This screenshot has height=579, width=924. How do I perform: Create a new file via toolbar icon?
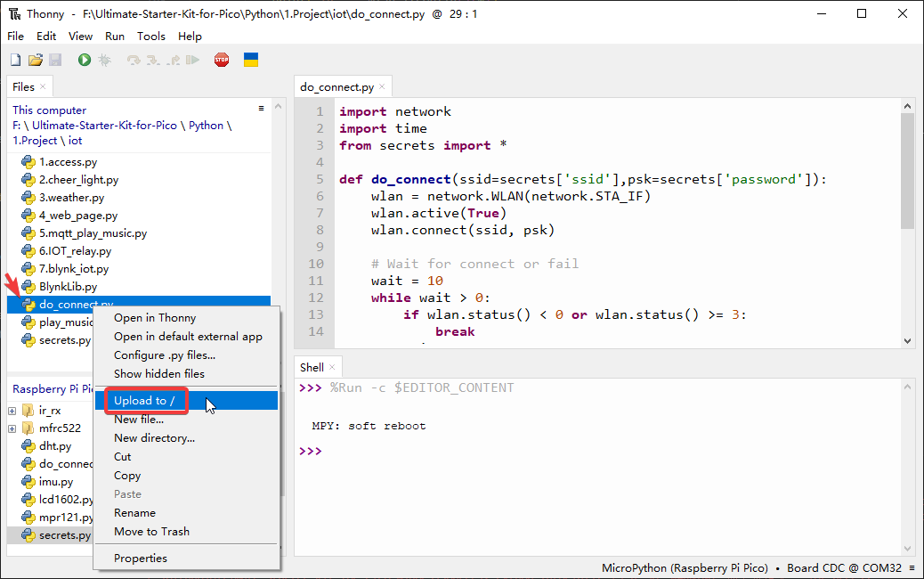[x=16, y=60]
